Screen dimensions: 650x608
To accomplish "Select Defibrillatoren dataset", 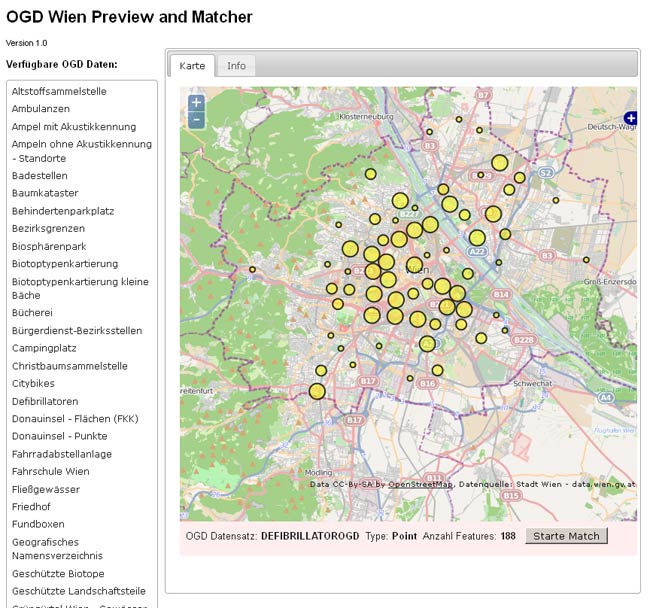I will (x=45, y=401).
